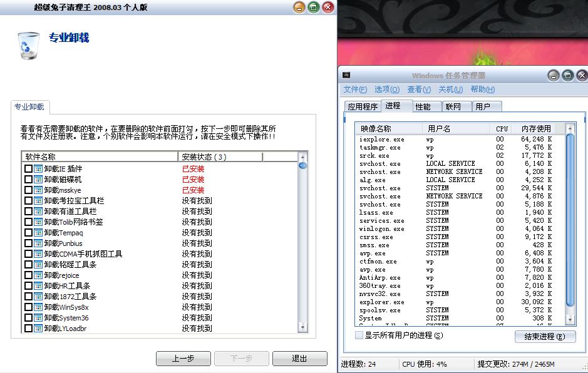The width and height of the screenshot is (588, 373).
Task: Select the ctfmon.exe process row
Action: click(x=460, y=261)
